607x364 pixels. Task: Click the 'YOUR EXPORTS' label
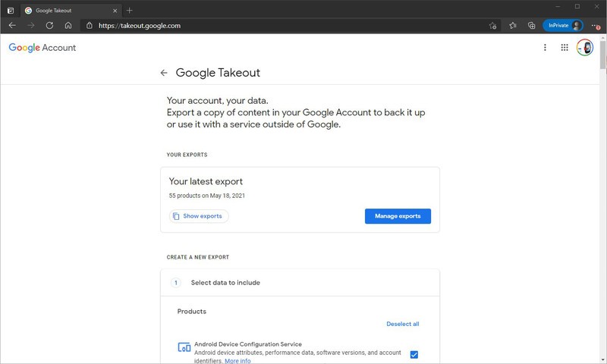point(187,155)
